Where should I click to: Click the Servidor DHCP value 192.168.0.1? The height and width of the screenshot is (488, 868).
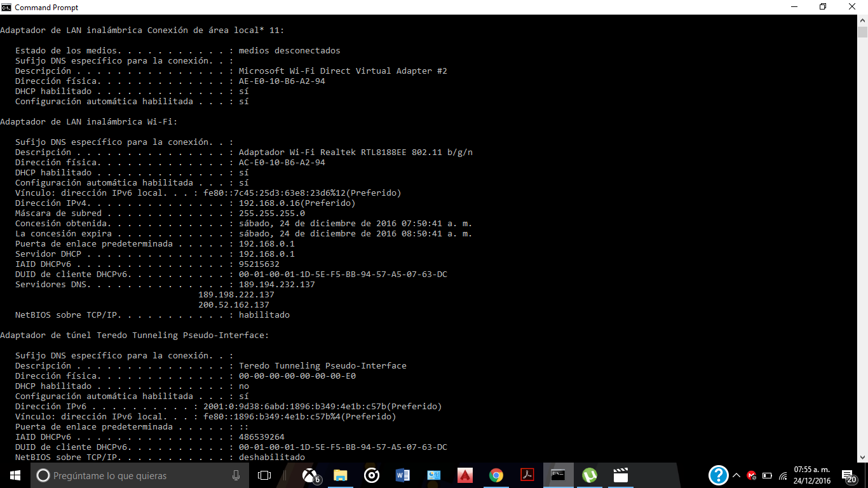[x=267, y=254]
